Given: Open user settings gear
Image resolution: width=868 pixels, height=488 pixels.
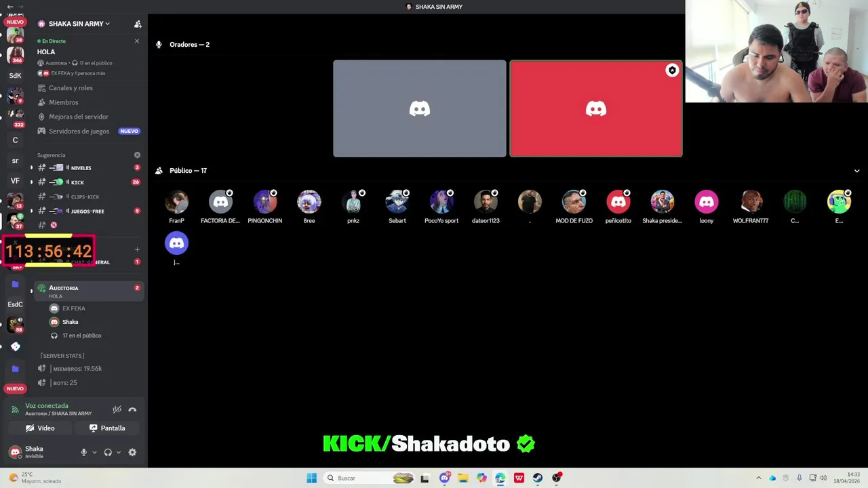Looking at the screenshot, I should pyautogui.click(x=132, y=452).
